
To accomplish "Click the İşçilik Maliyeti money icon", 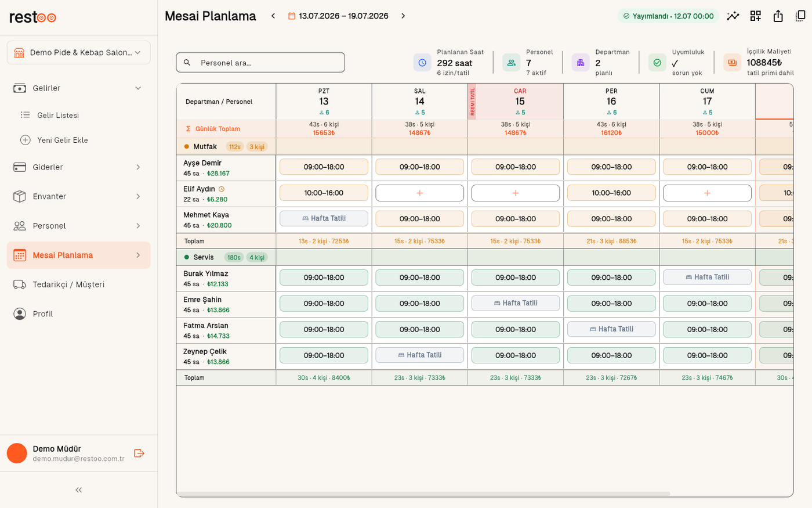I will pos(732,63).
